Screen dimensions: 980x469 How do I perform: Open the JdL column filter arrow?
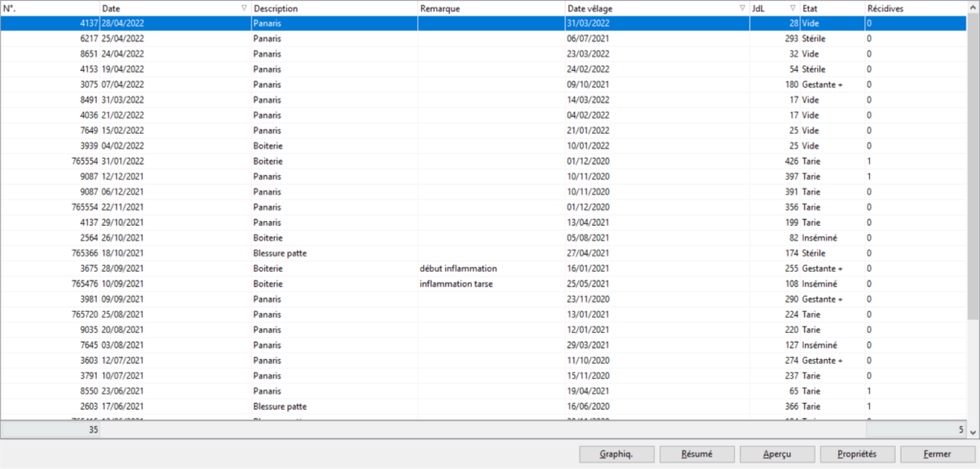click(x=791, y=8)
